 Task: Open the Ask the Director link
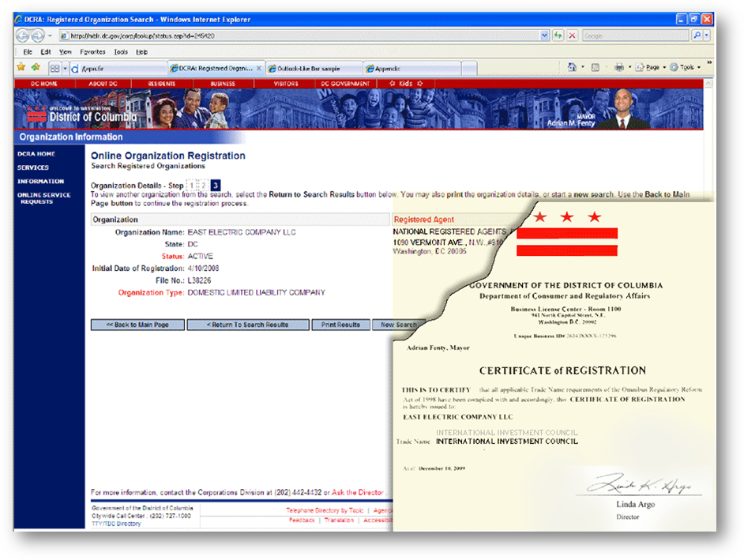click(357, 492)
